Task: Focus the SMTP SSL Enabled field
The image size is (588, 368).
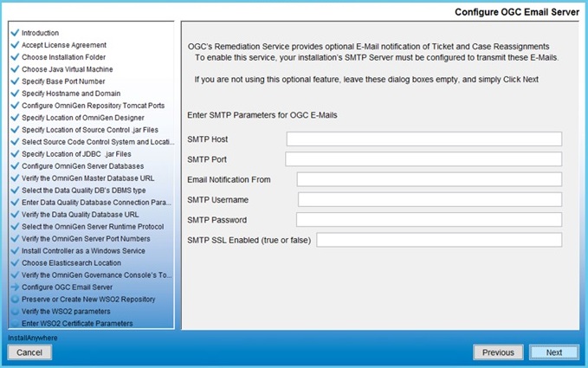Action: 439,240
